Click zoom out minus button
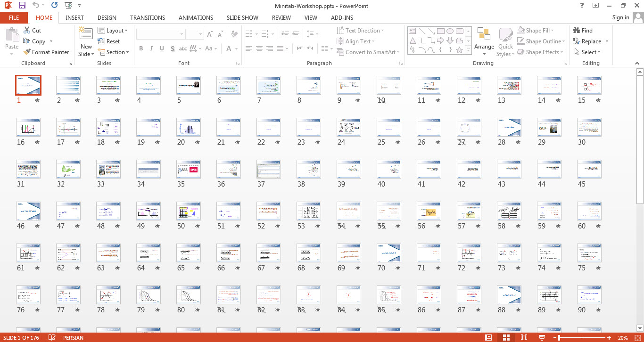644x342 pixels. click(x=555, y=338)
